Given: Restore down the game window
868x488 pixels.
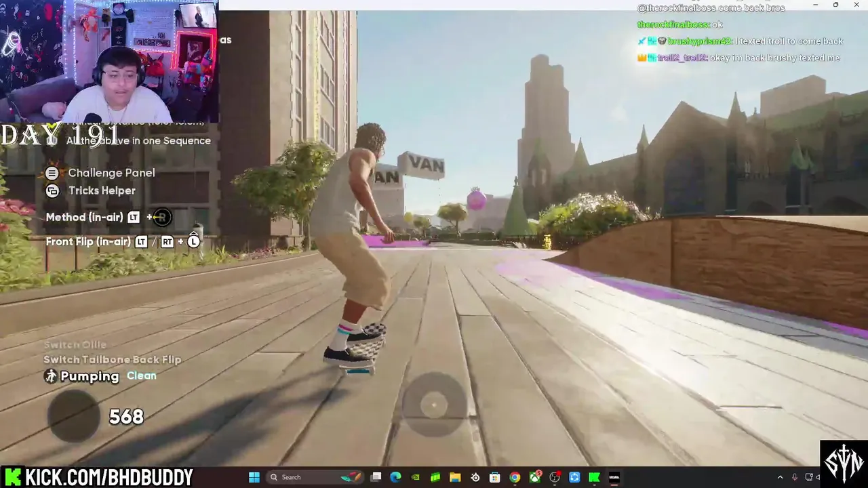Looking at the screenshot, I should (835, 5).
